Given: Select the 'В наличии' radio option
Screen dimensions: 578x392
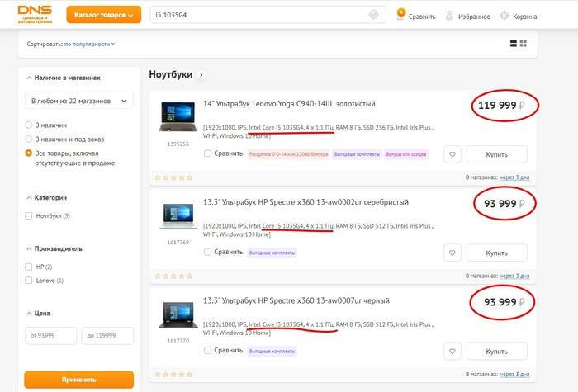Looking at the screenshot, I should tap(30, 125).
